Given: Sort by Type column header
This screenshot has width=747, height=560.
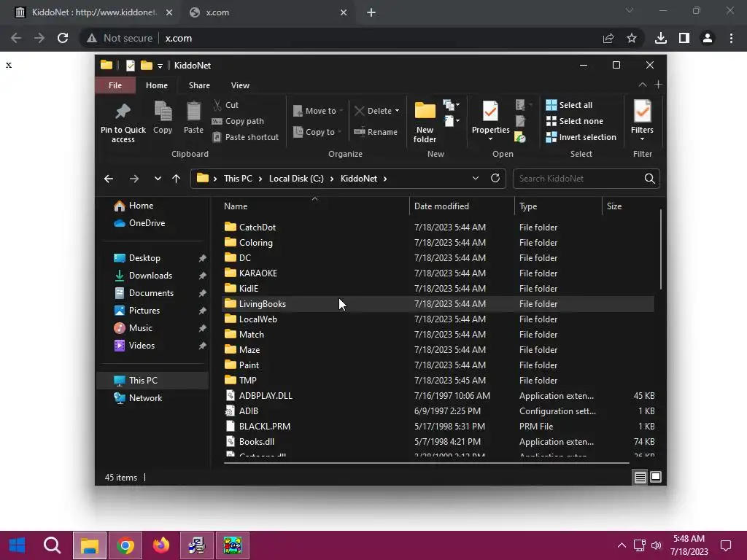Looking at the screenshot, I should [x=558, y=206].
